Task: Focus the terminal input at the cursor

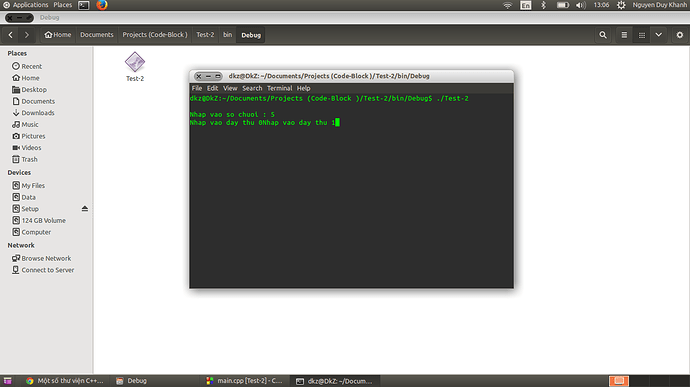Action: pos(338,122)
